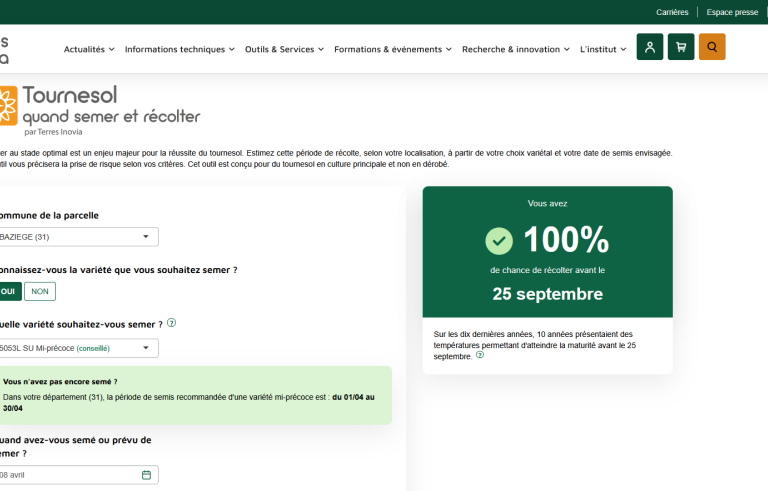This screenshot has height=491, width=768.
Task: Click the green checkmark beside 100%
Action: [x=499, y=241]
